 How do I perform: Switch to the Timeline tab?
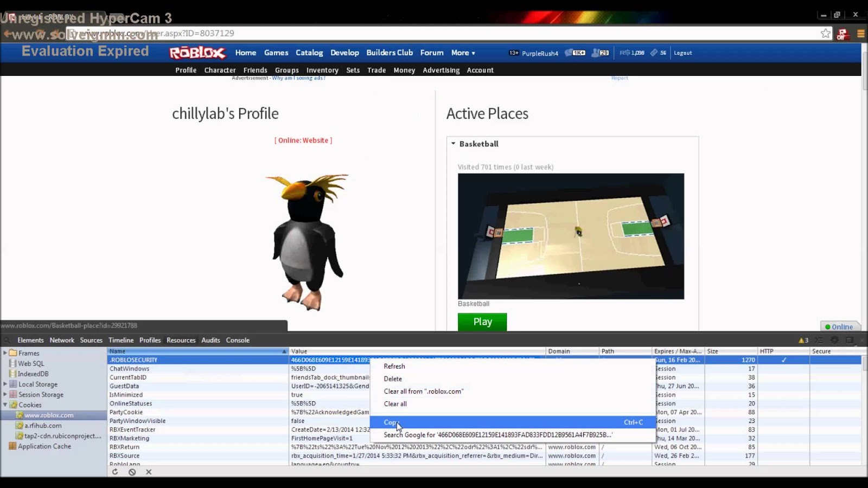pos(121,340)
